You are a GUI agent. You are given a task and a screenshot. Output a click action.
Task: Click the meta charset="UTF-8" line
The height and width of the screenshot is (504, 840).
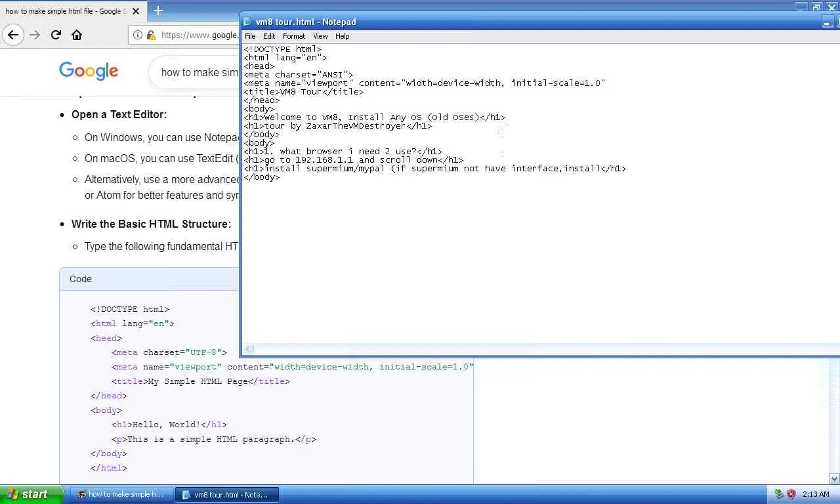coord(169,352)
